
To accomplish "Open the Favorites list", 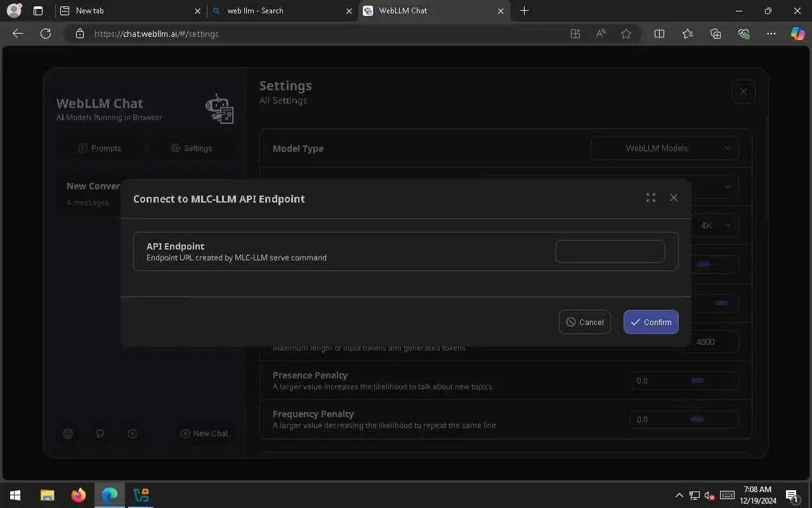I will [x=688, y=34].
